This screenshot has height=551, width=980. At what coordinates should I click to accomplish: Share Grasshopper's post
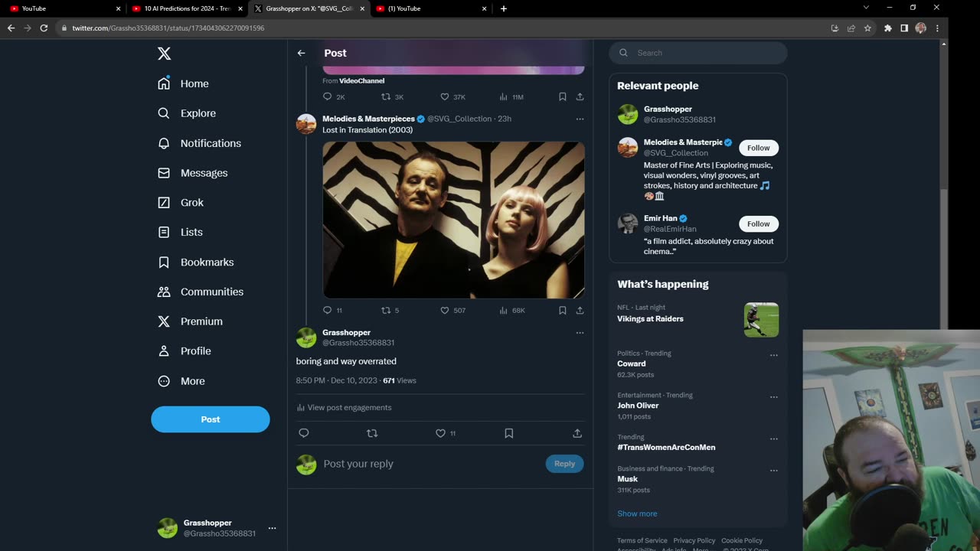click(577, 433)
